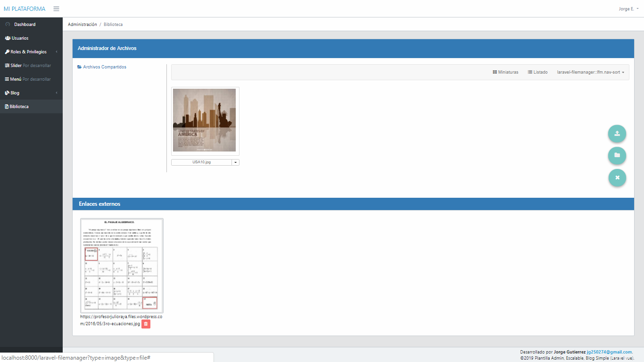Expand the Blog sidebar menu
The image size is (644, 362).
31,93
